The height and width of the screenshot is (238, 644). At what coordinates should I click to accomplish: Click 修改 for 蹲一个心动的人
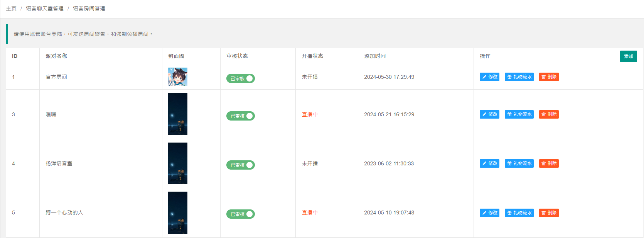click(x=489, y=213)
